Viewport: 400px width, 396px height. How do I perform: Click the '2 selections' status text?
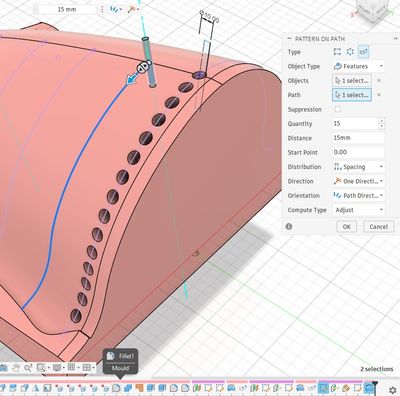[377, 369]
